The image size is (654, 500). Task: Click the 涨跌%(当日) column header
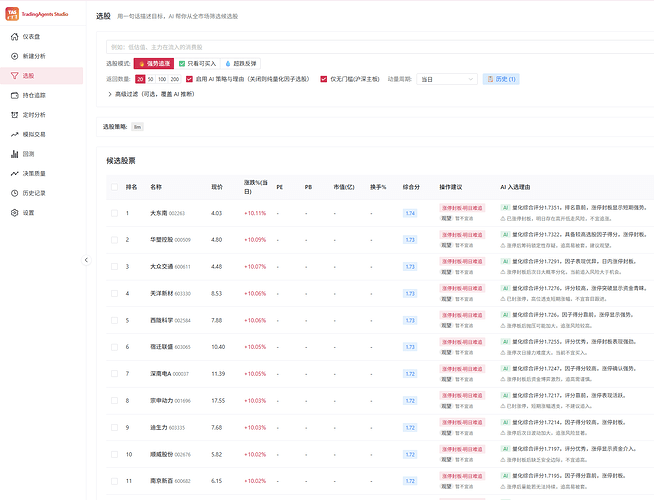255,187
